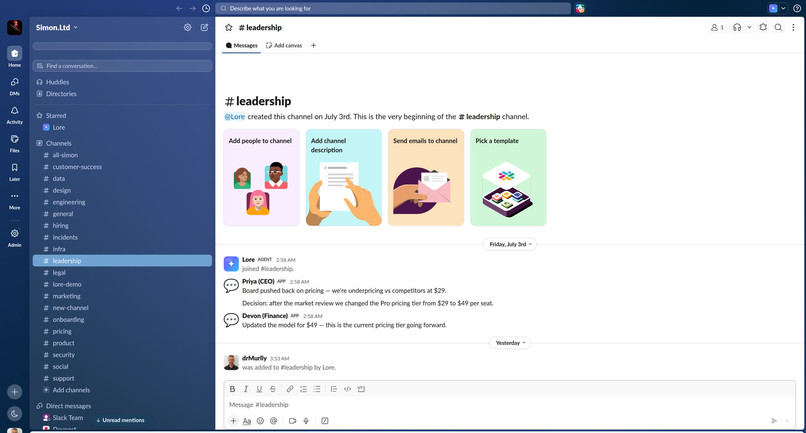Insert a code block
806x433 pixels.
(x=361, y=389)
